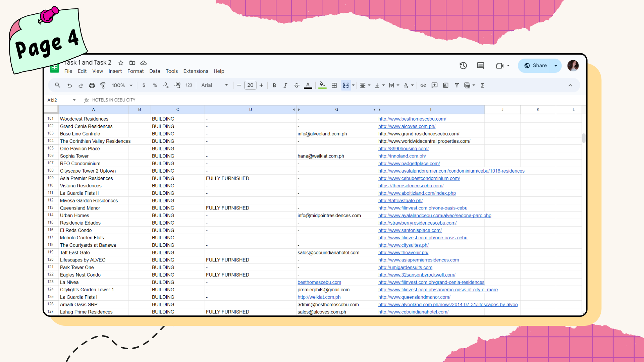Image resolution: width=644 pixels, height=362 pixels.
Task: Click the Functions sigma icon
Action: point(482,85)
